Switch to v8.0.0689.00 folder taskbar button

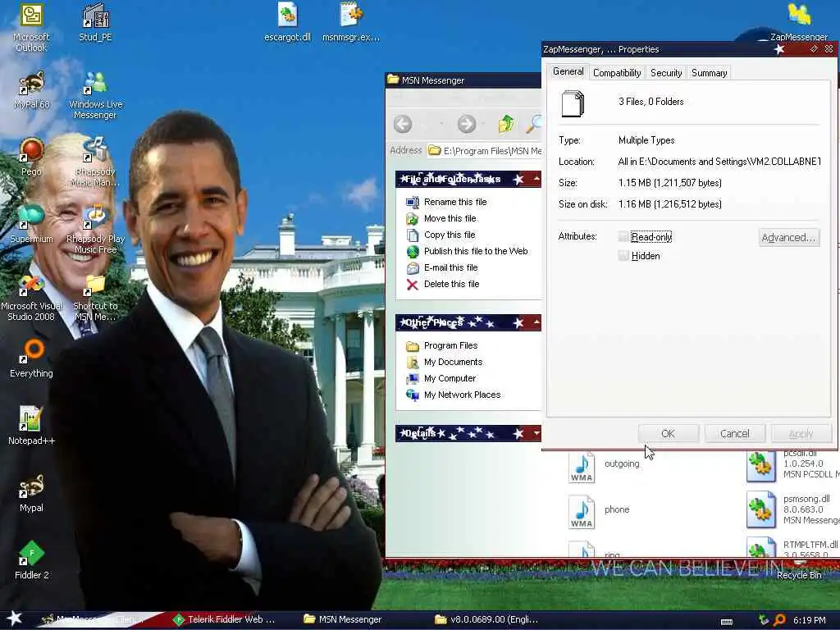486,619
